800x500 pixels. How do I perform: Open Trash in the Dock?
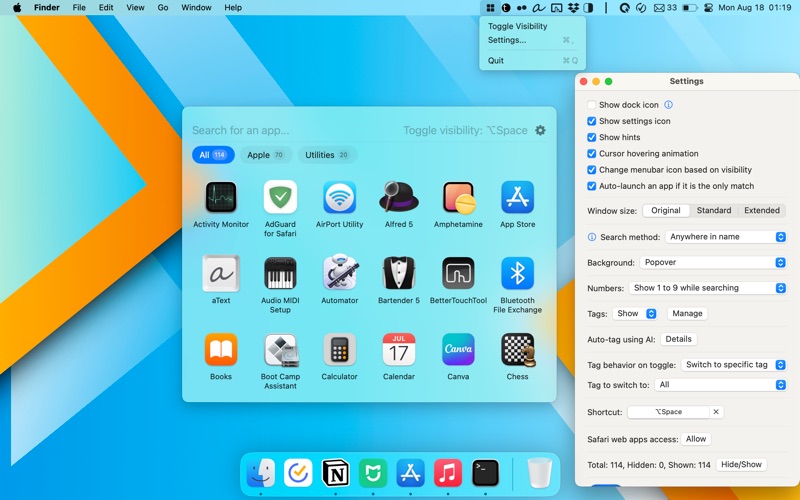tap(539, 472)
